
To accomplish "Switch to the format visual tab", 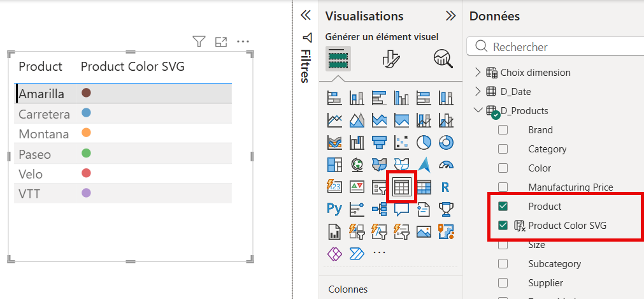I will click(x=390, y=59).
